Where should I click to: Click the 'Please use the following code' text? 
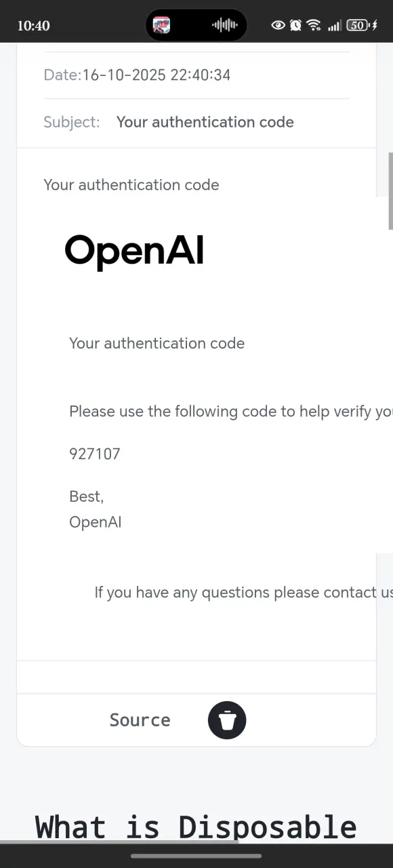point(231,412)
